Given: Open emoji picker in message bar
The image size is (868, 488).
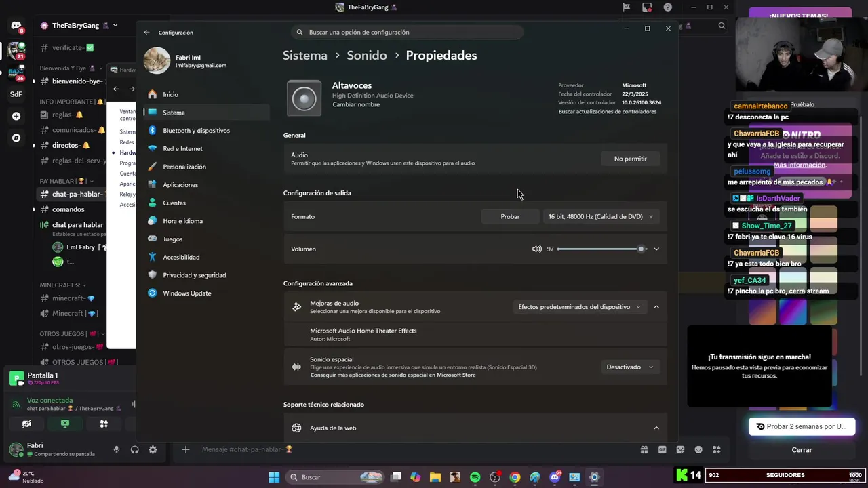Looking at the screenshot, I should 698,449.
